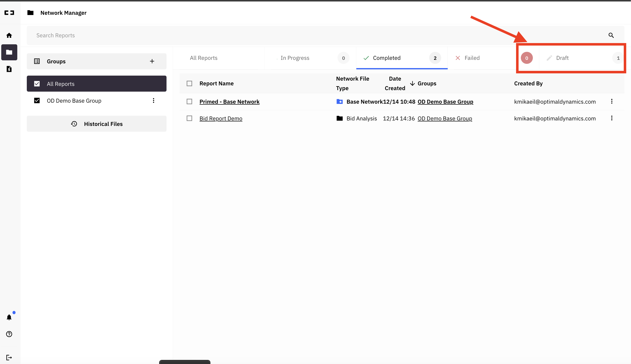Switch to the Failed tab
This screenshot has width=631, height=364.
coord(471,58)
